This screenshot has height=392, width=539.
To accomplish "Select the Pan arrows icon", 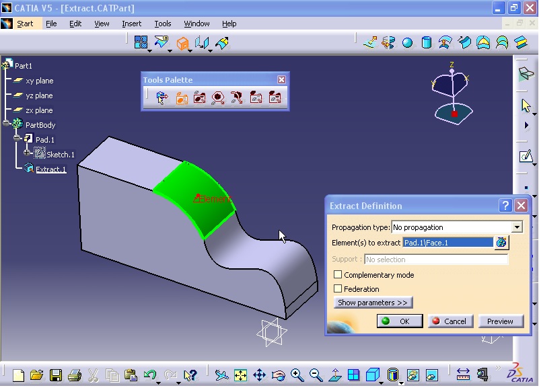I will point(259,375).
